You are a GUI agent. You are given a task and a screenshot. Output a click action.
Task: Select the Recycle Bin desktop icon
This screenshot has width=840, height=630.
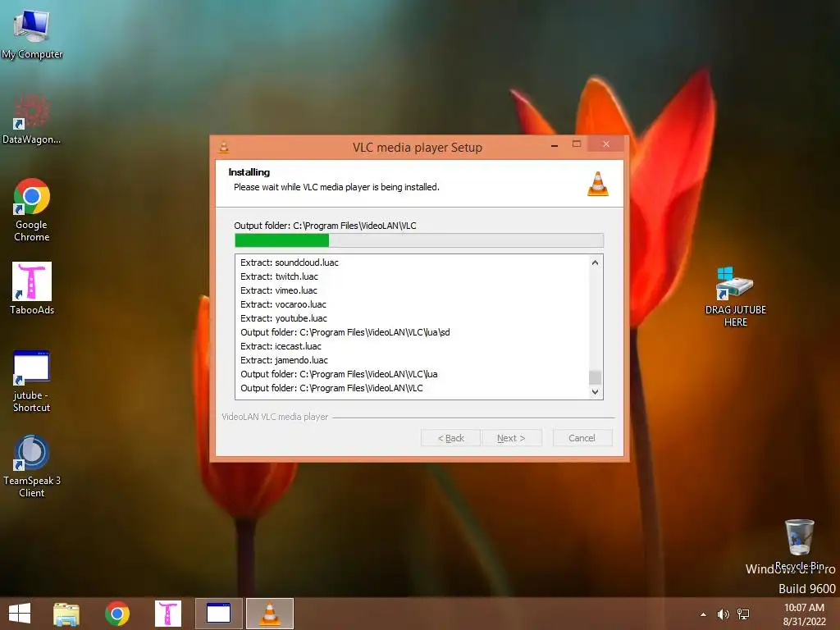pyautogui.click(x=799, y=545)
